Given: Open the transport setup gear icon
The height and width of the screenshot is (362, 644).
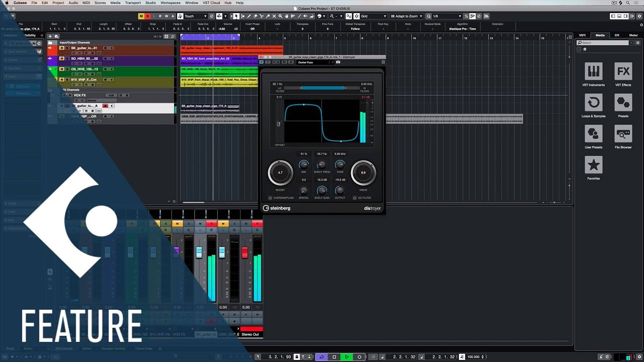Looking at the screenshot, I should pos(639,357).
